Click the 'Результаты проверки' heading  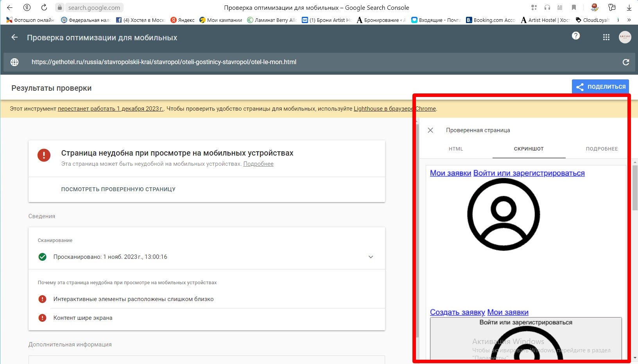click(52, 88)
